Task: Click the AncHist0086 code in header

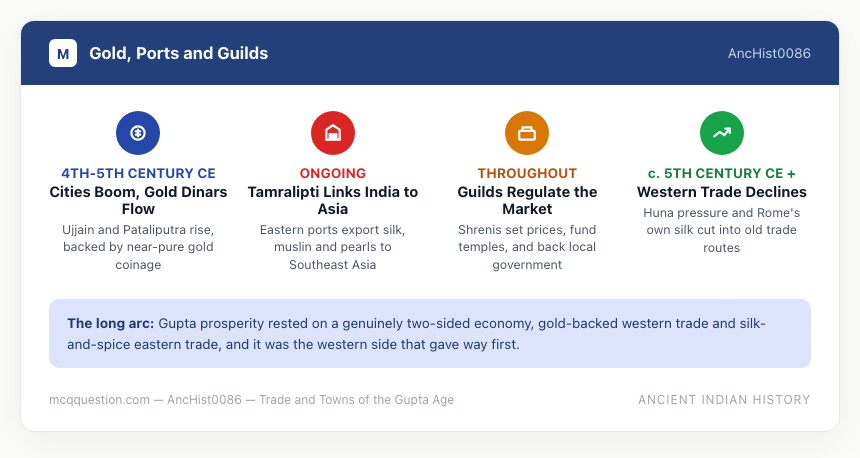Action: (x=769, y=53)
